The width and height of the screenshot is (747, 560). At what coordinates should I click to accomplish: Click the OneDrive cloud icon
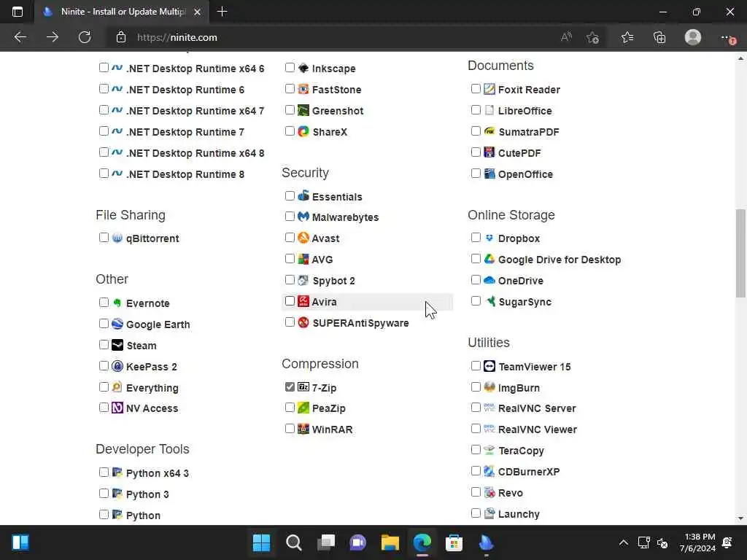pos(489,280)
